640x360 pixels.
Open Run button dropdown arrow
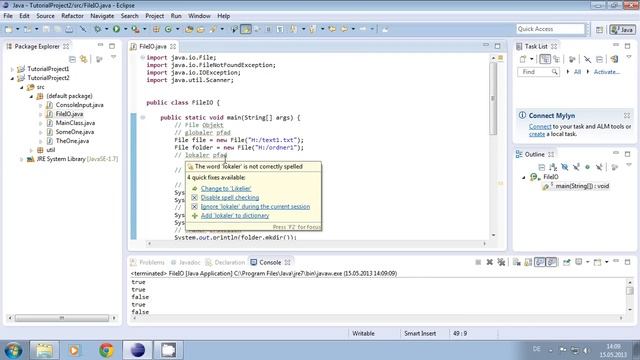point(125,29)
